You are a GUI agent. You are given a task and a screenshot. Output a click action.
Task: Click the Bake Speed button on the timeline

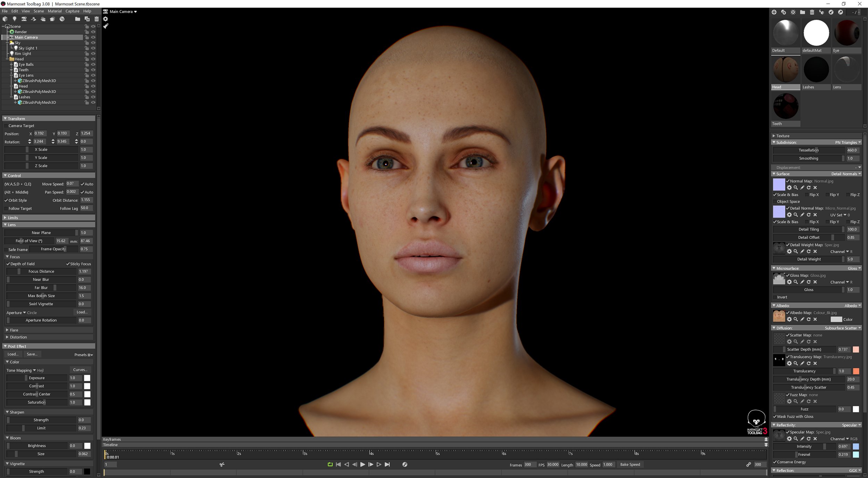pyautogui.click(x=630, y=464)
